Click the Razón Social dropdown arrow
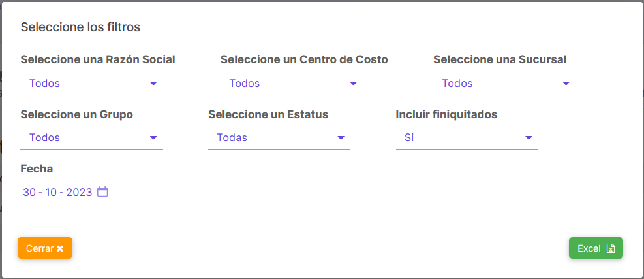 coord(153,84)
